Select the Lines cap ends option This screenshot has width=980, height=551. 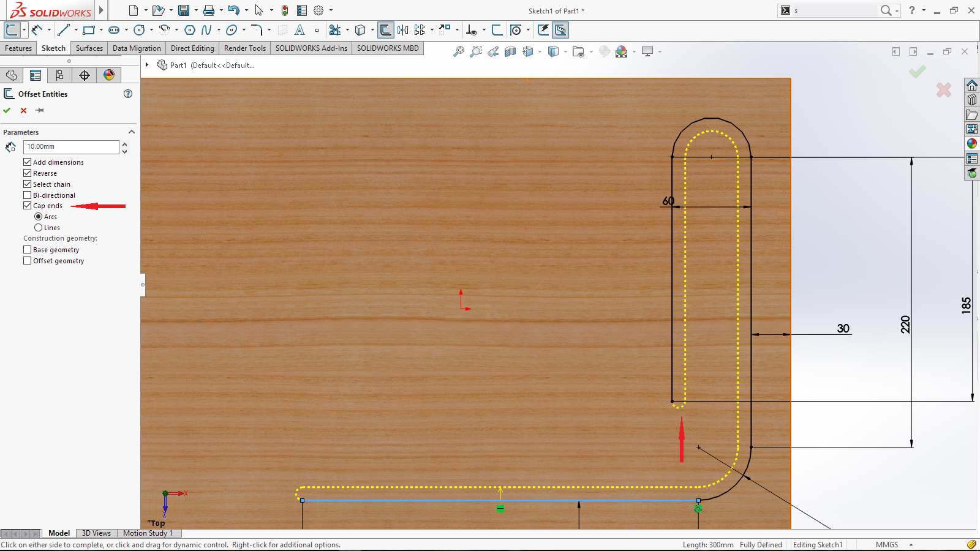point(39,228)
